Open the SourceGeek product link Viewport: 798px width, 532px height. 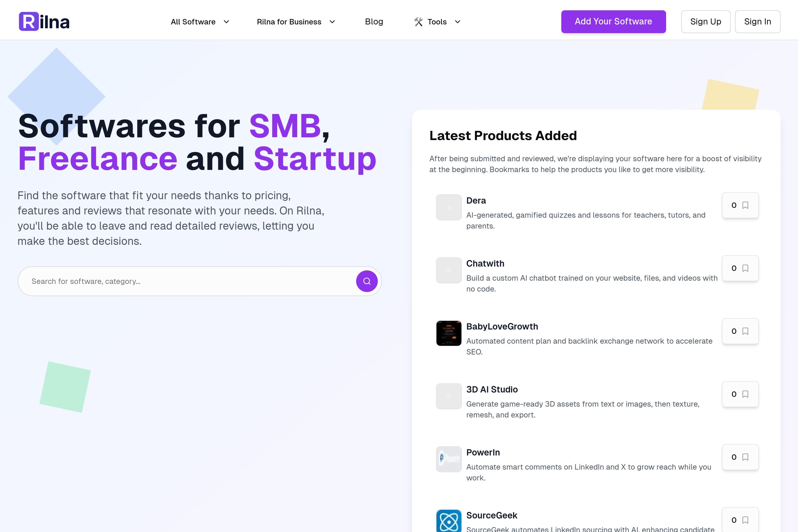(492, 515)
